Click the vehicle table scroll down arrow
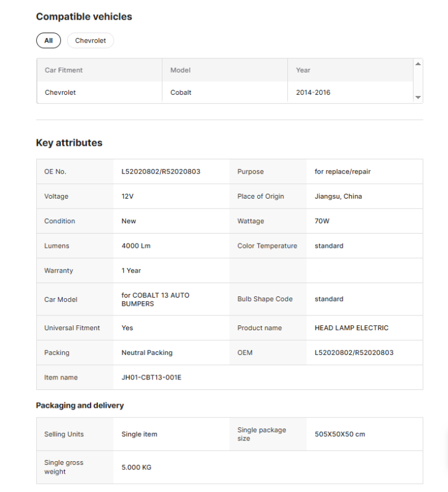 (x=418, y=97)
